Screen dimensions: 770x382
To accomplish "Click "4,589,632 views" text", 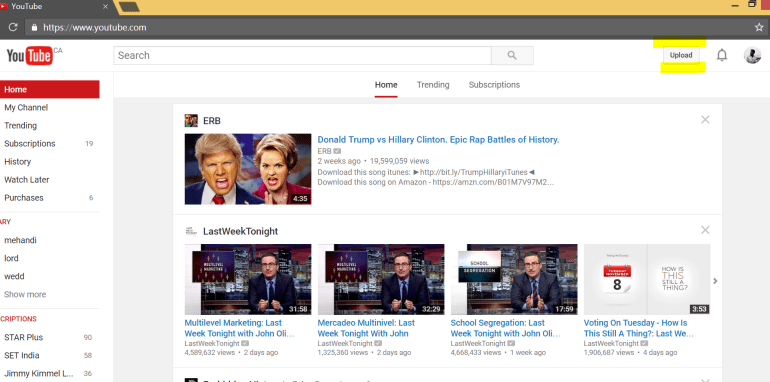I will [210, 353].
